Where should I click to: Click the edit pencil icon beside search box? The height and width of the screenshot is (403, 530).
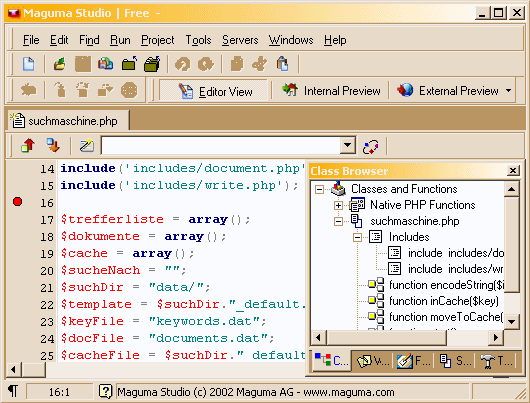87,146
